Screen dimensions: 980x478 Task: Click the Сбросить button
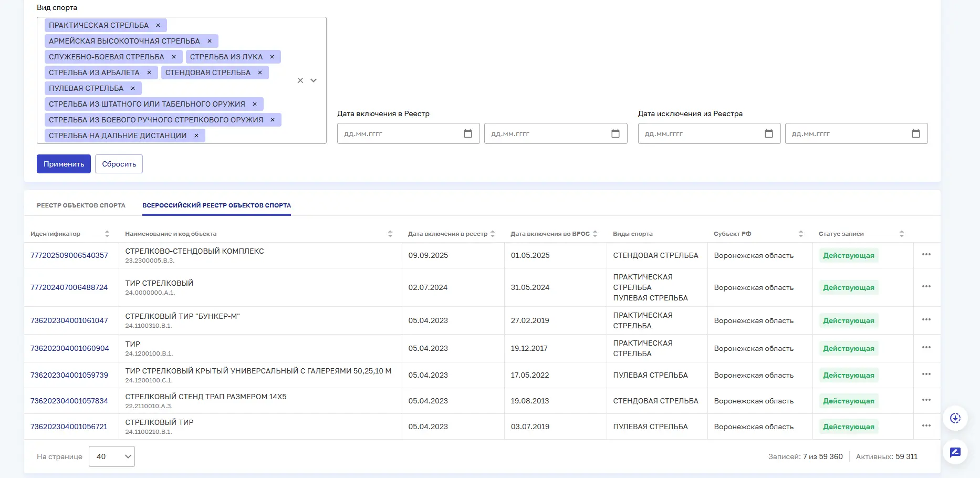click(119, 164)
